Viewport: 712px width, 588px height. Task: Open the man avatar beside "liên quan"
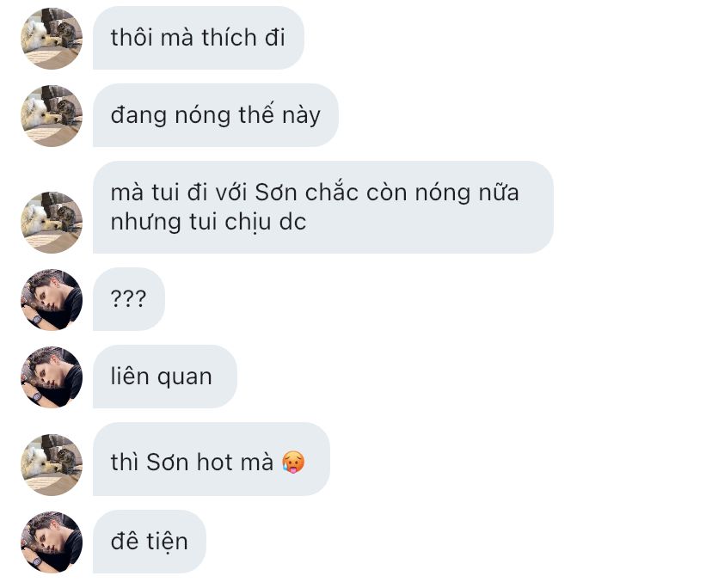tap(52, 377)
